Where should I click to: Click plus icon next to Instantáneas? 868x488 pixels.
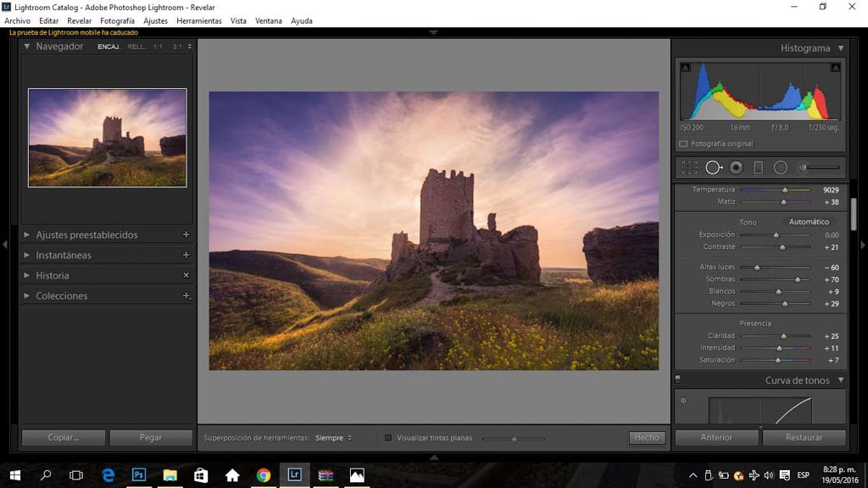[x=186, y=255]
